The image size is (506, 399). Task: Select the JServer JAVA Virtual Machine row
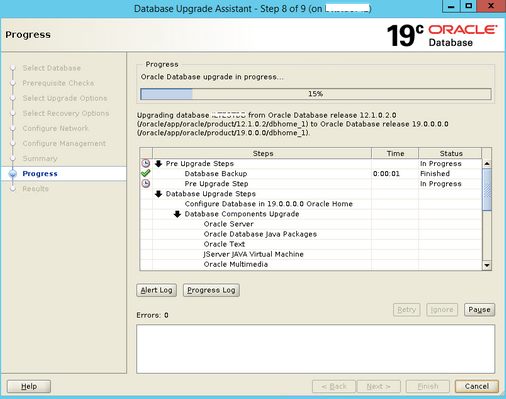311,254
